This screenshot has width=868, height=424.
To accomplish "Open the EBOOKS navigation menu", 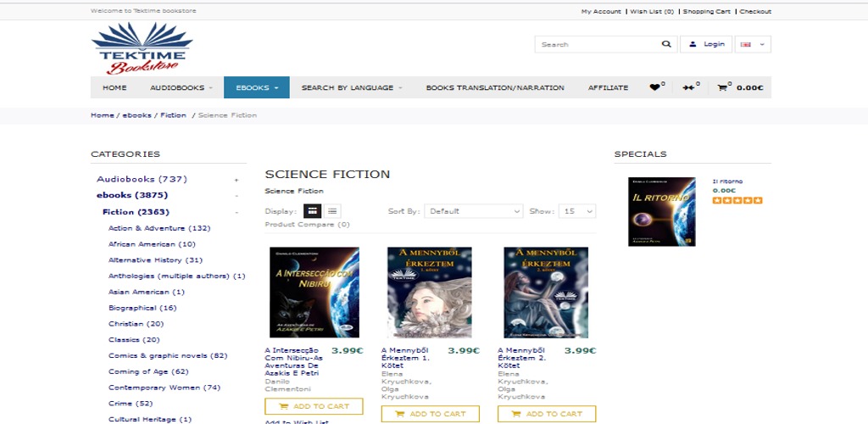I will (x=257, y=87).
